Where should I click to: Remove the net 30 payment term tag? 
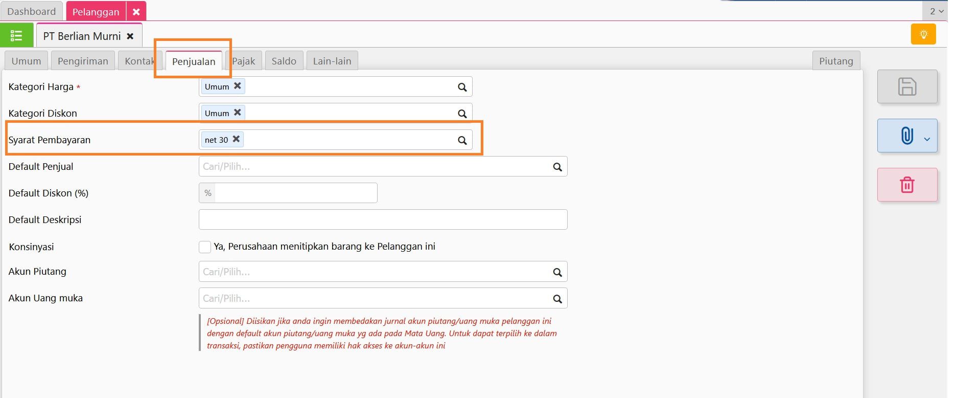click(236, 139)
